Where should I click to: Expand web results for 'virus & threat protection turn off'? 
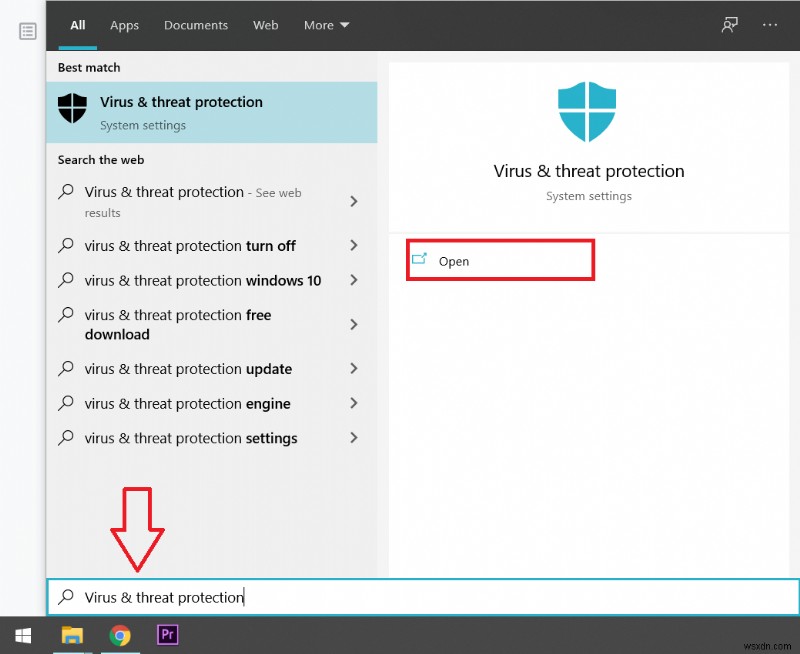pos(353,245)
